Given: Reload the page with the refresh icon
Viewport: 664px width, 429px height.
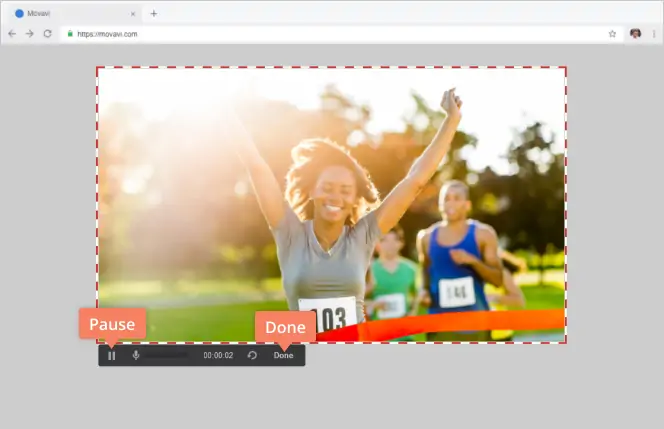Looking at the screenshot, I should click(47, 33).
